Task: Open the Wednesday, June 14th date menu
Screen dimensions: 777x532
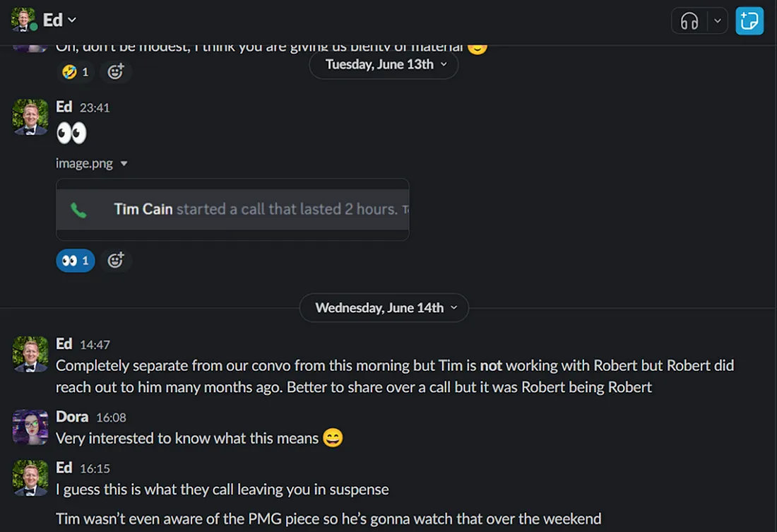Action: (x=385, y=308)
